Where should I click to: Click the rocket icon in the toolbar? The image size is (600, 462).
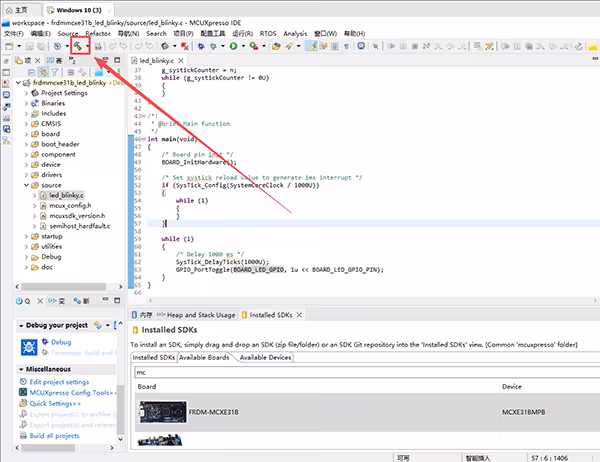pyautogui.click(x=289, y=46)
